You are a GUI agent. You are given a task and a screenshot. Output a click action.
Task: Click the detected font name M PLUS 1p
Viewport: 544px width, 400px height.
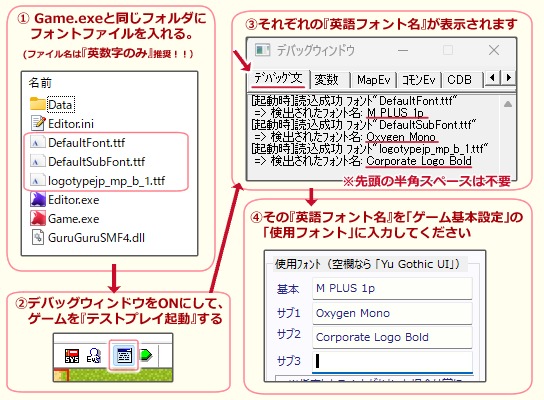[396, 113]
